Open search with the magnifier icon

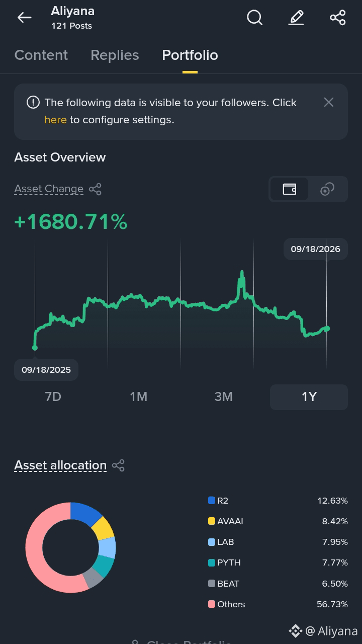tap(255, 18)
